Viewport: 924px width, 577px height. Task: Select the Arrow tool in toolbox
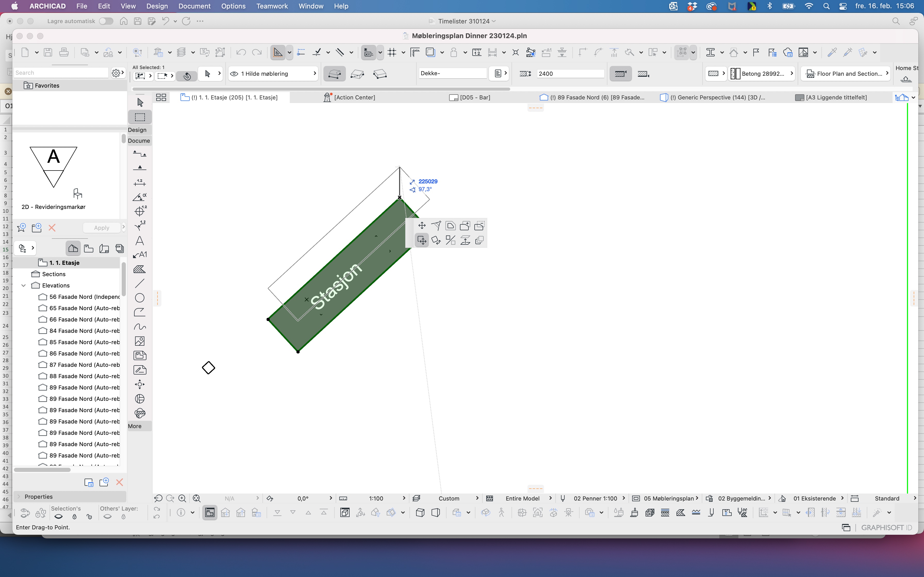(140, 102)
